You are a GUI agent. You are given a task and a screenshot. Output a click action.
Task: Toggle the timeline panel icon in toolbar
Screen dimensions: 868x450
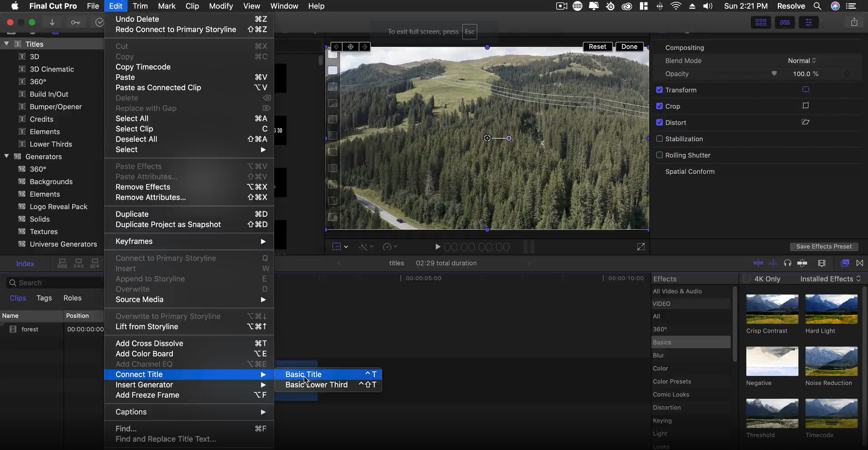point(785,22)
